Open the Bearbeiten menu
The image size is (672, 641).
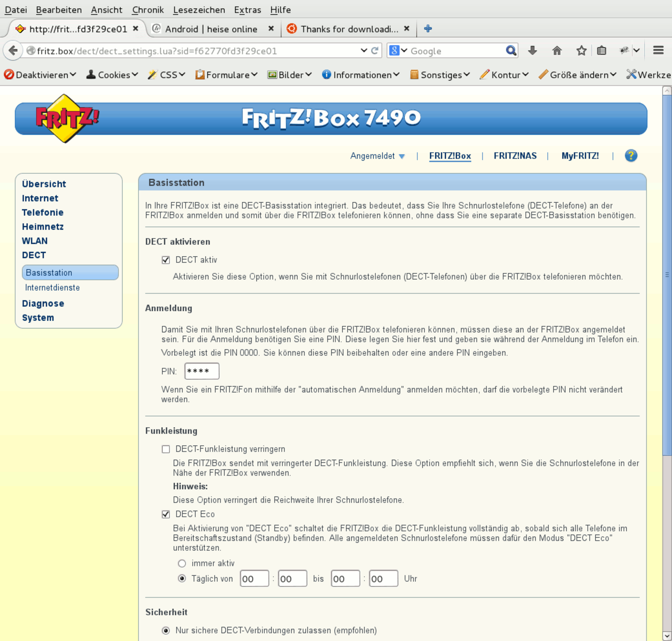point(59,9)
